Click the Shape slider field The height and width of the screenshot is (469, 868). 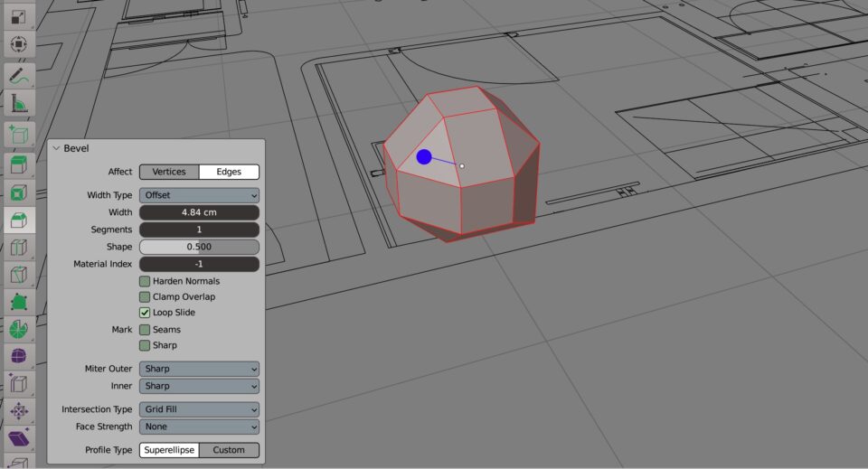click(199, 247)
